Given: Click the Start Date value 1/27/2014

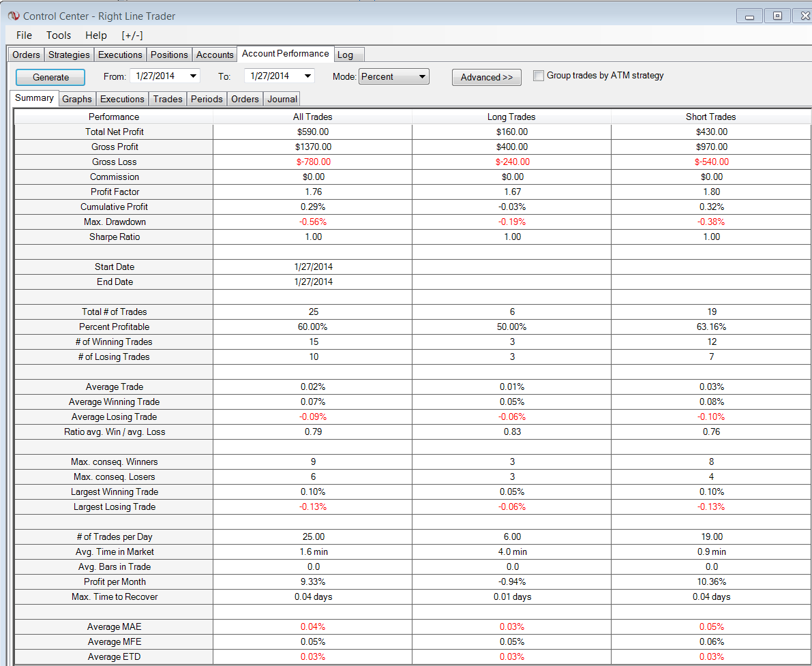Looking at the screenshot, I should pyautogui.click(x=314, y=267).
